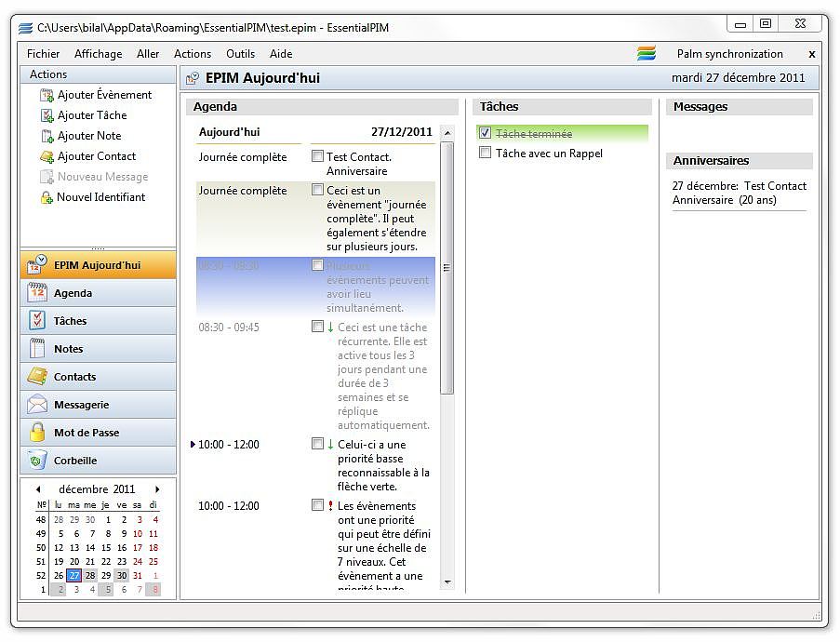This screenshot has height=642, width=840.
Task: Click the agenda vertical scrollbar thumb
Action: 447,268
